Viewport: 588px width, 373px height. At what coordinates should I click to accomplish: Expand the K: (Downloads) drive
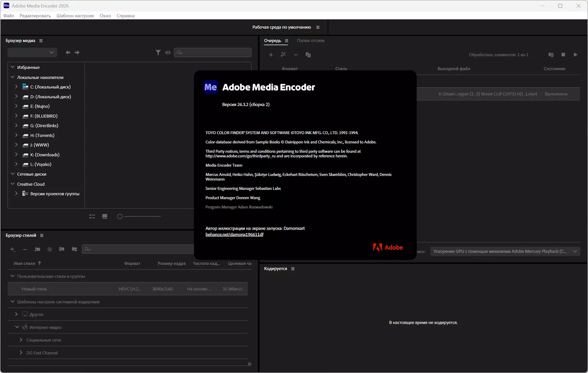[x=16, y=155]
